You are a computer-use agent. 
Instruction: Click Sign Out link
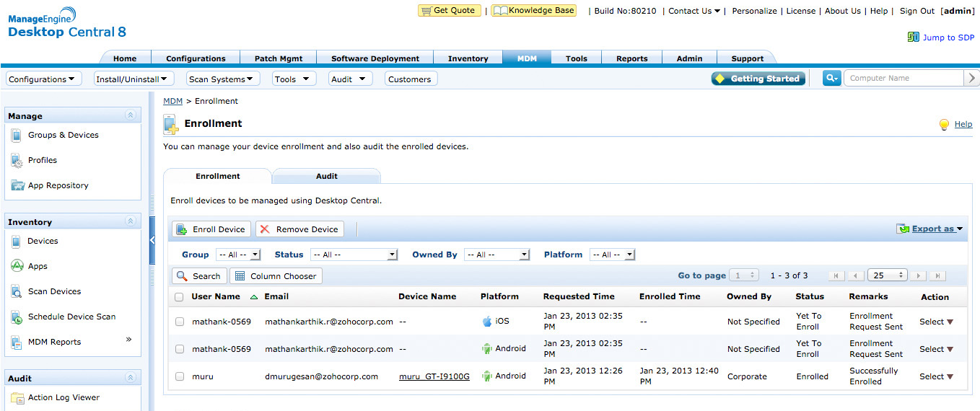tap(916, 11)
